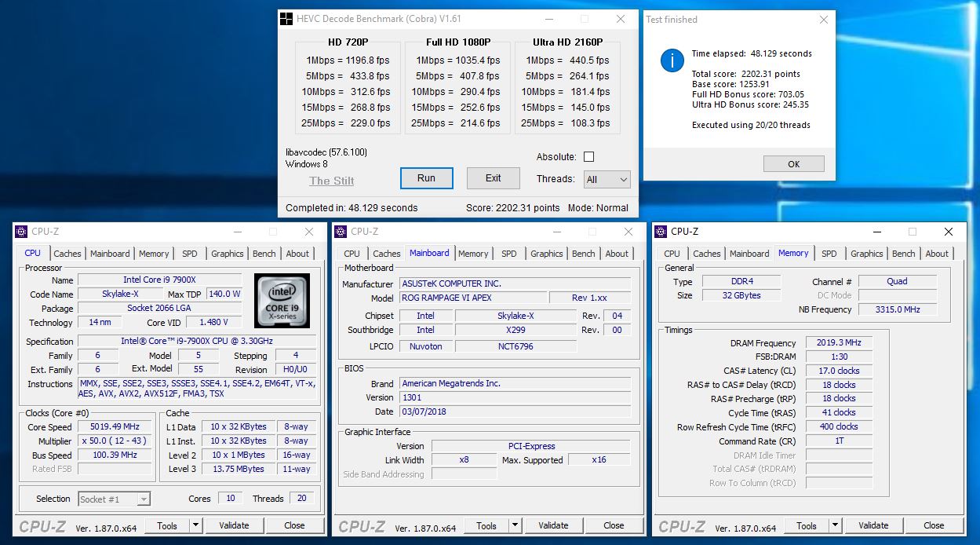Open The Stilt link
This screenshot has height=545, width=980.
coord(331,181)
